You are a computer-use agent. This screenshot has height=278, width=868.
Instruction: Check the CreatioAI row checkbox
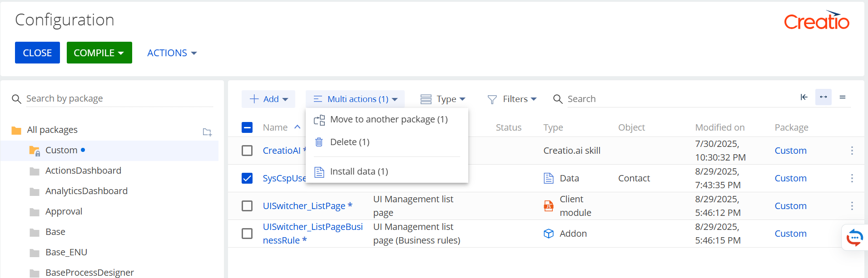[x=247, y=151]
